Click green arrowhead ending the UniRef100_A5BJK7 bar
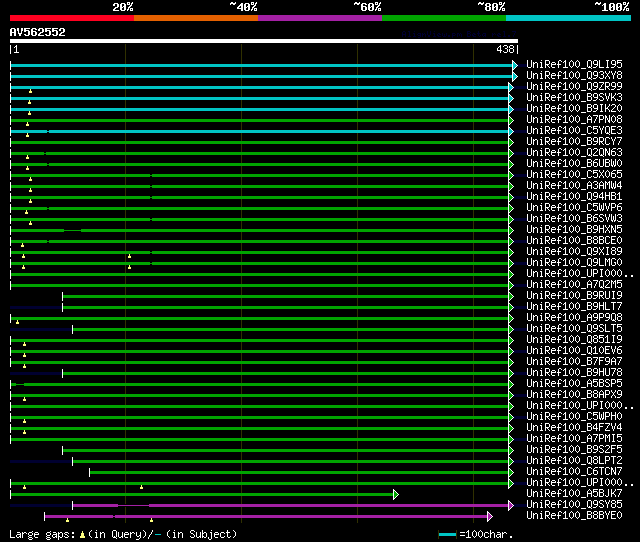This screenshot has height=542, width=640. click(x=396, y=494)
